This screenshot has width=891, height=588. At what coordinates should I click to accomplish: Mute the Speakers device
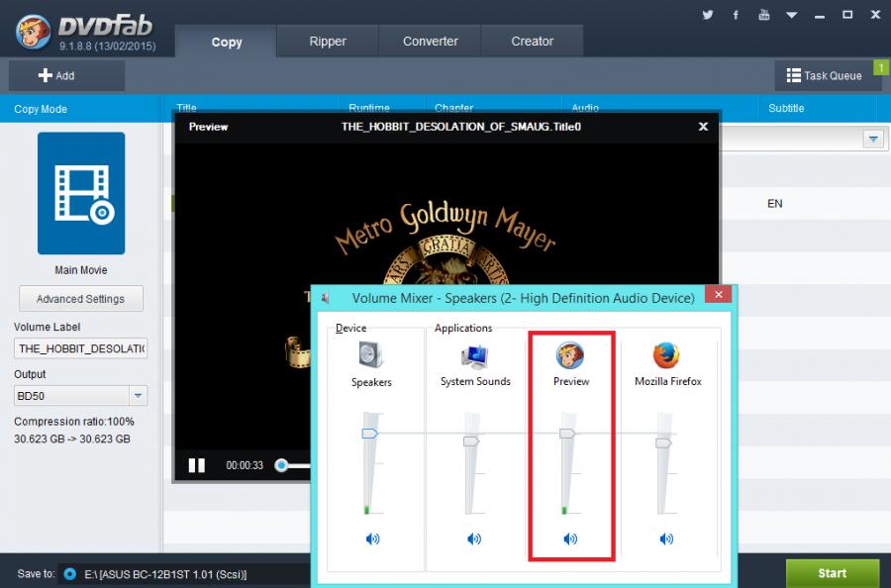(x=373, y=539)
